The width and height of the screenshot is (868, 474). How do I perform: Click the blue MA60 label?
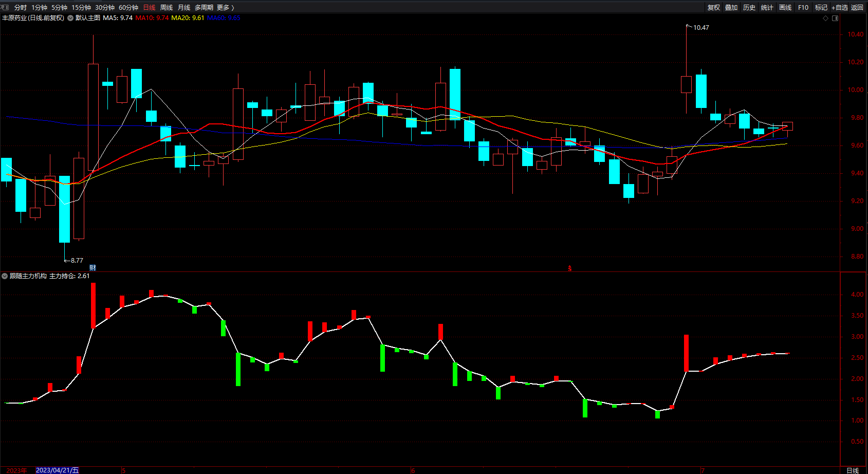(224, 18)
